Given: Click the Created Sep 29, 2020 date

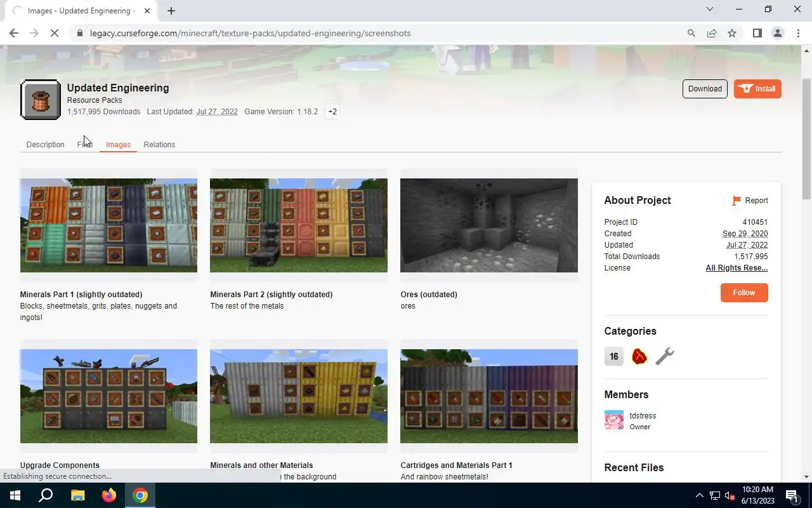Looking at the screenshot, I should 745,234.
